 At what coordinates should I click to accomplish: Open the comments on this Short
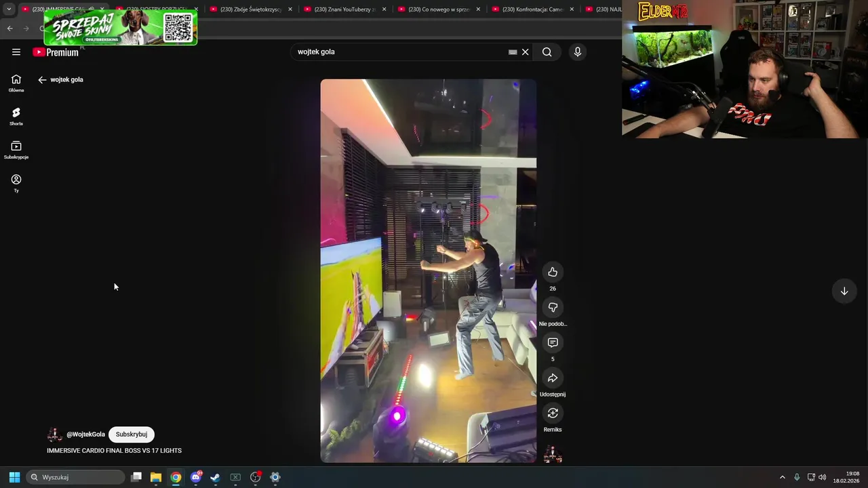[x=553, y=342]
